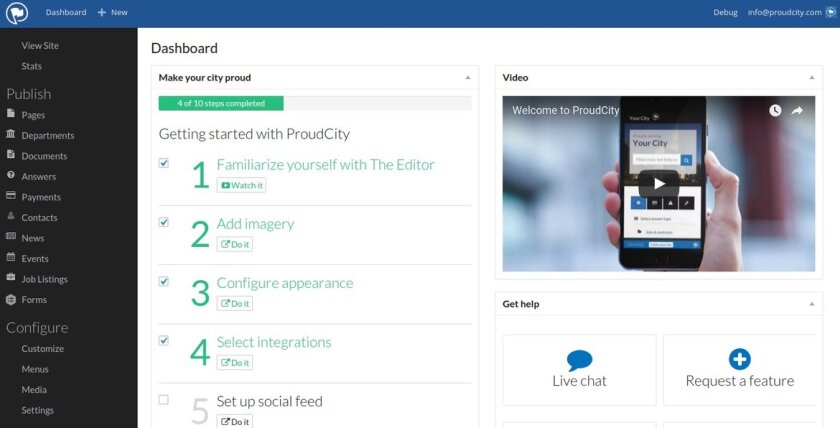Open the Set up social feed link
Screen dimensions: 840x428
tap(269, 401)
